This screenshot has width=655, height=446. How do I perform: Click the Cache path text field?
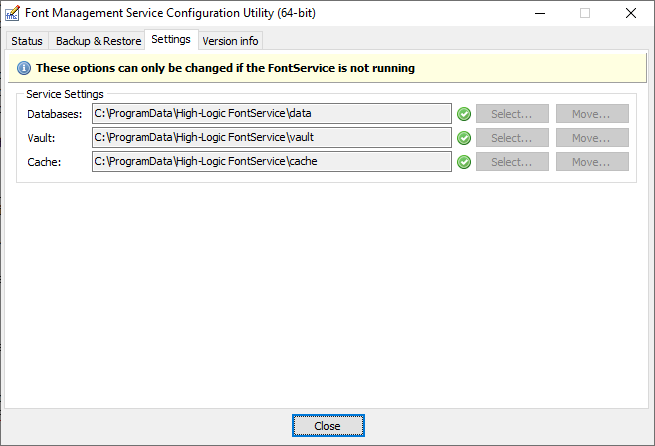(x=271, y=162)
